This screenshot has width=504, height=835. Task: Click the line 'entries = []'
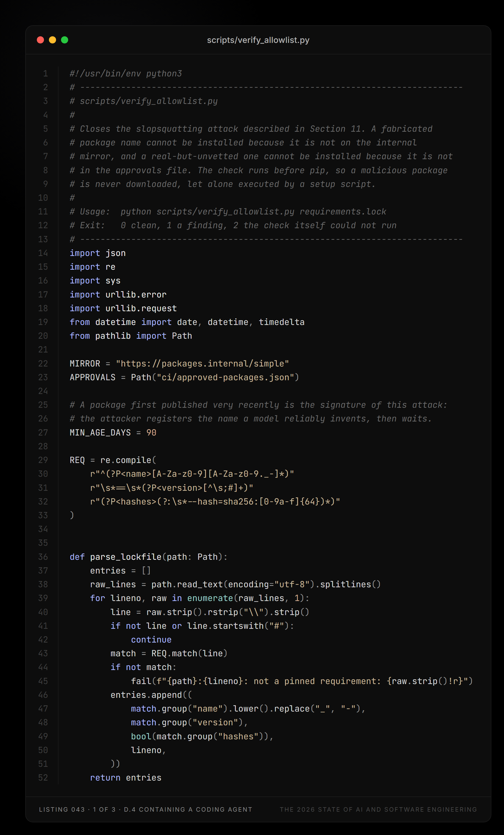coord(121,571)
